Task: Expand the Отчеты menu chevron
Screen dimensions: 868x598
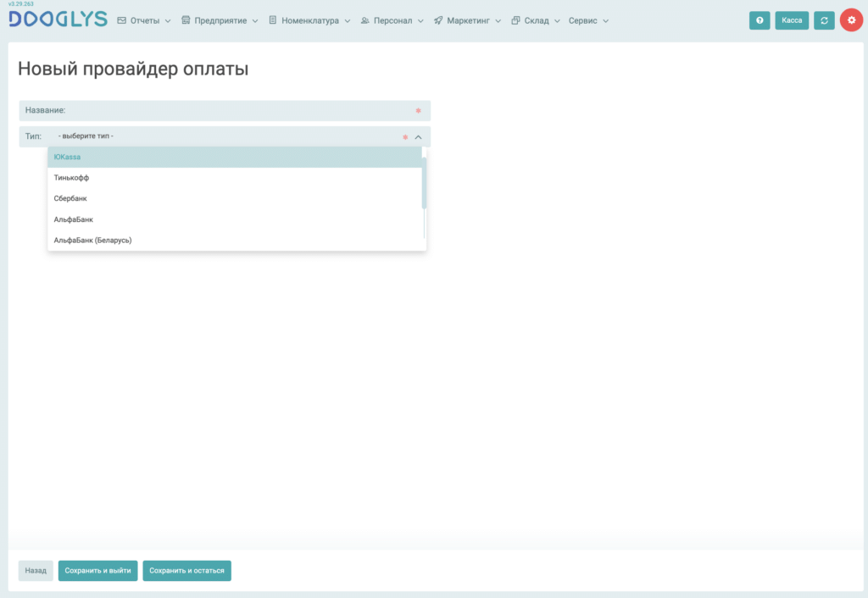Action: 168,21
